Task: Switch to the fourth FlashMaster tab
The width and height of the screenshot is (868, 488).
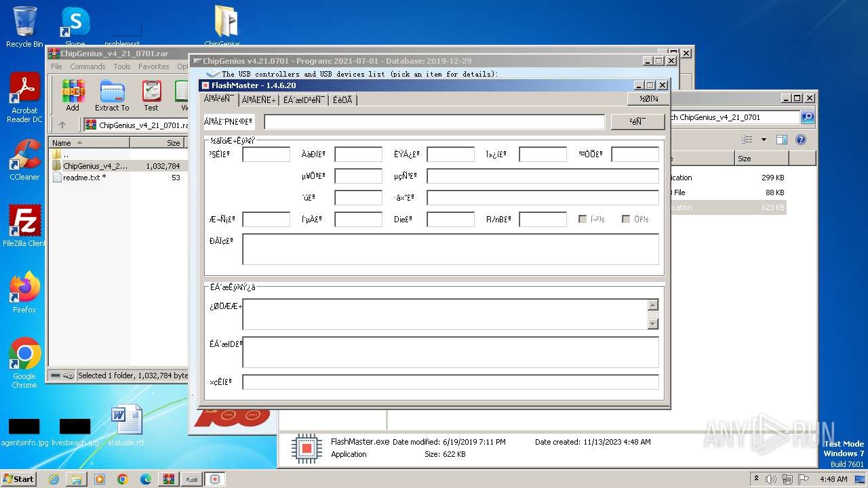Action: (x=342, y=100)
